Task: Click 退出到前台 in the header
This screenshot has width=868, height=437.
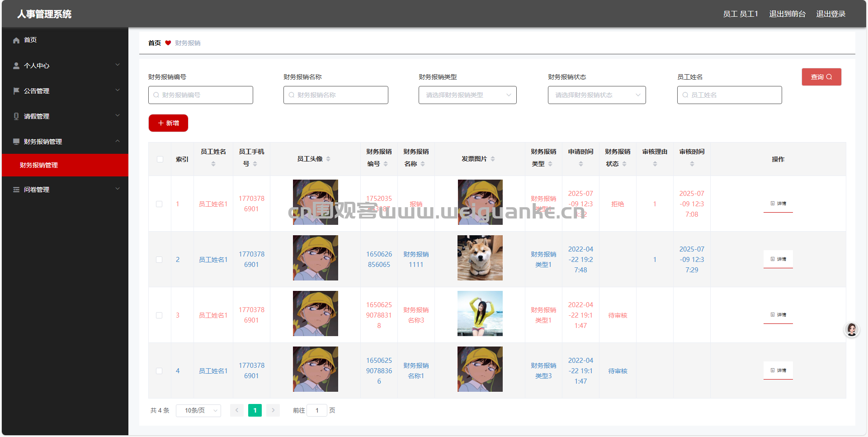Action: [788, 14]
